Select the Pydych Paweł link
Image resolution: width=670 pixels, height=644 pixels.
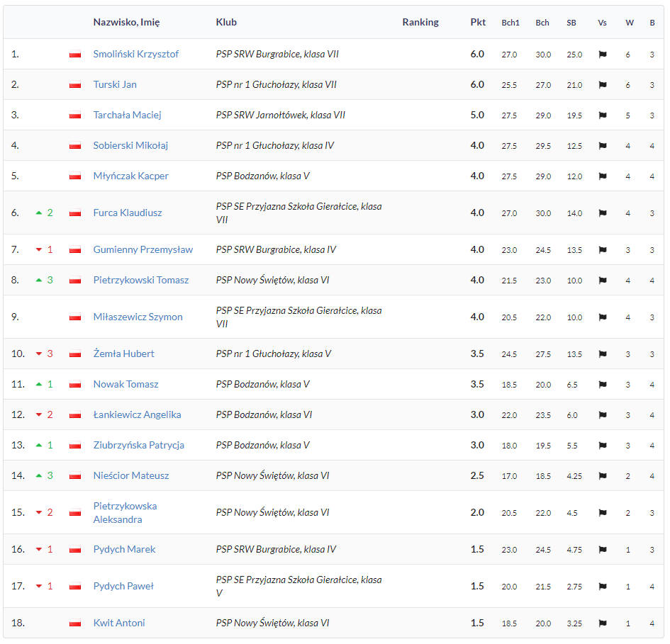pyautogui.click(x=123, y=587)
